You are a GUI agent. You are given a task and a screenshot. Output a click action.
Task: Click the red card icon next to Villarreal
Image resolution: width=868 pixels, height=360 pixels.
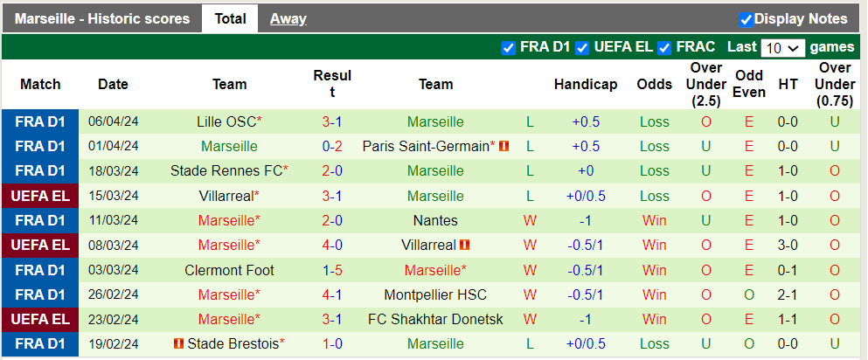click(x=465, y=246)
